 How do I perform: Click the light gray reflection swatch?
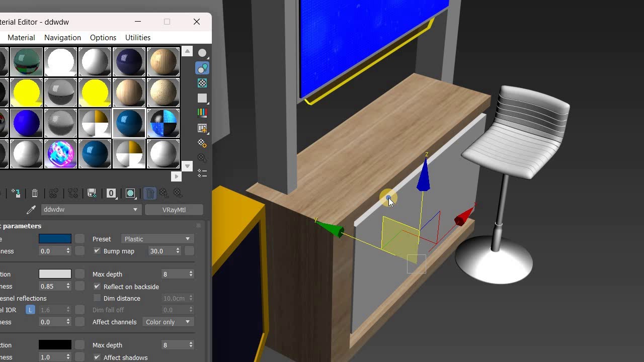point(55,274)
